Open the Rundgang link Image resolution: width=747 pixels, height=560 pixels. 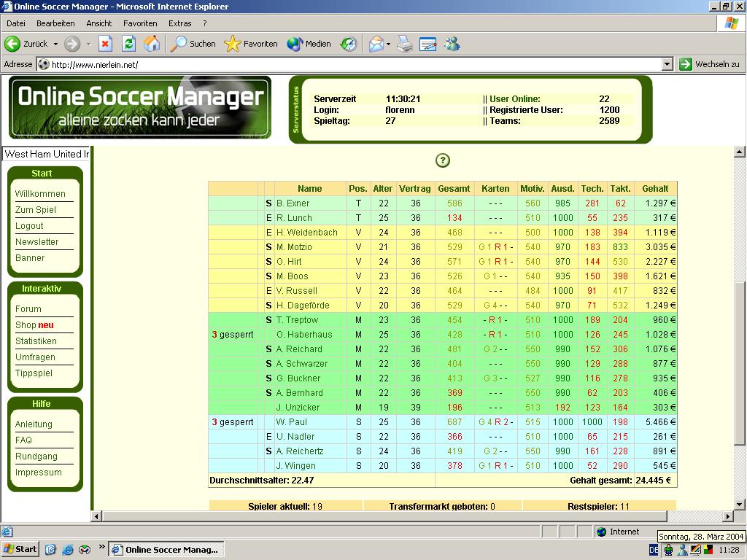(x=36, y=456)
